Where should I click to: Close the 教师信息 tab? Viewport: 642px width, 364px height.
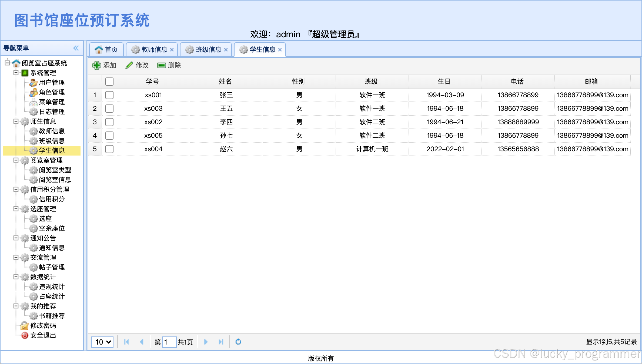[172, 50]
